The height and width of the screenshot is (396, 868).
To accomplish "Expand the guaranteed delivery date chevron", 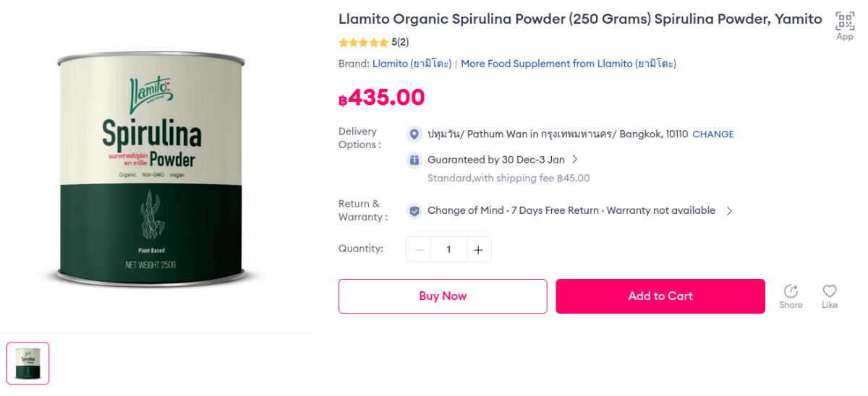I will coord(575,160).
